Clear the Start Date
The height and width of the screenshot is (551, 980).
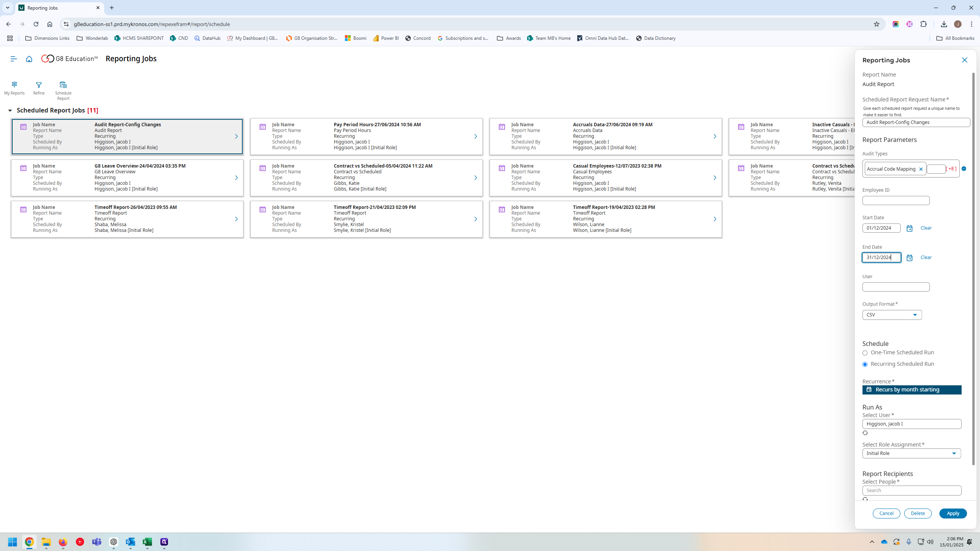point(926,228)
